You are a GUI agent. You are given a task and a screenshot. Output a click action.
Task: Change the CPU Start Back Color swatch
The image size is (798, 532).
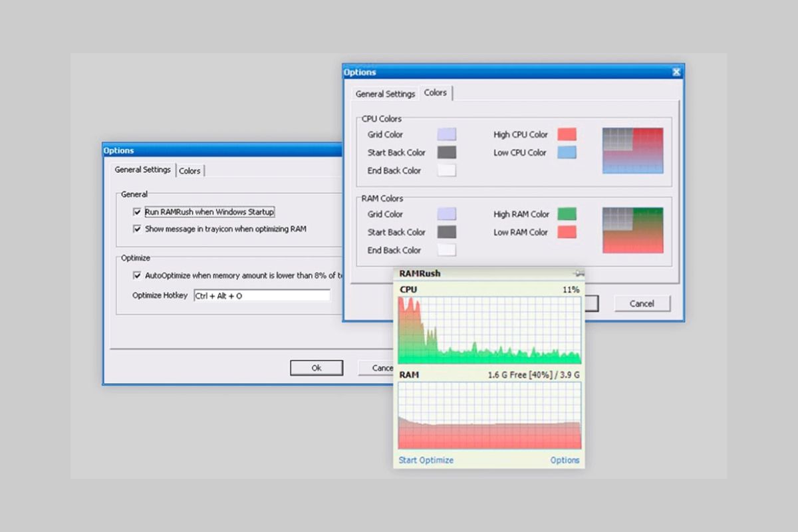tap(446, 152)
